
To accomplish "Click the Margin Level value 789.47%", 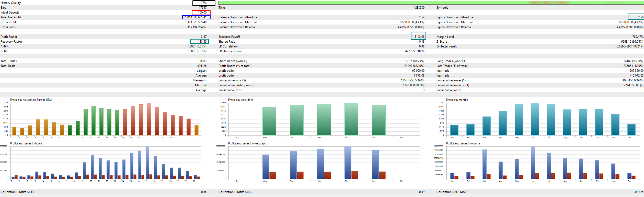I will tap(638, 37).
